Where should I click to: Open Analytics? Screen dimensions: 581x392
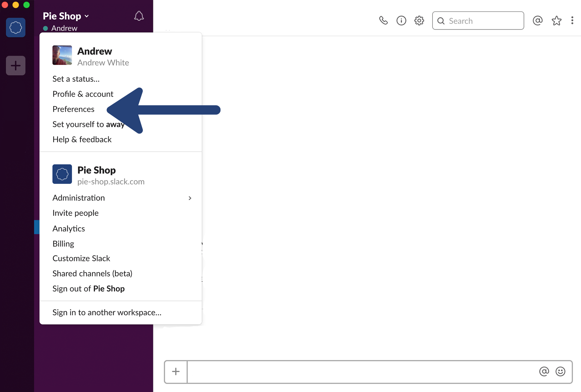click(69, 229)
